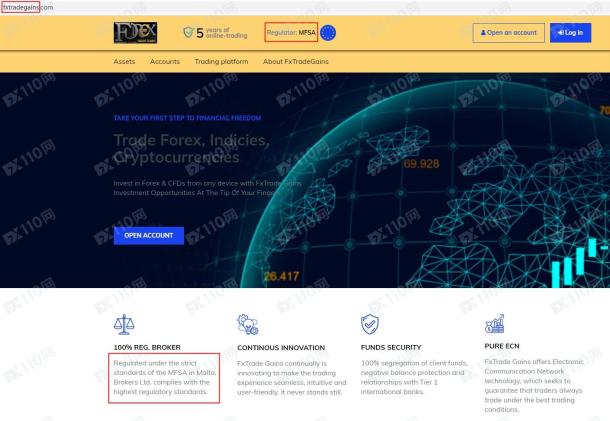
Task: Click the Electronic Communication Network description paragraph
Action: point(534,386)
